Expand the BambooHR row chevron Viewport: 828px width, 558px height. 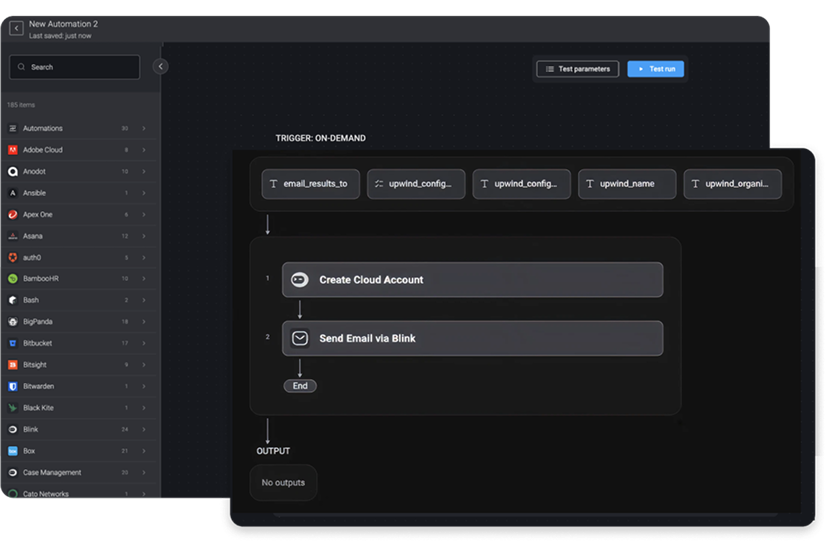coord(144,279)
